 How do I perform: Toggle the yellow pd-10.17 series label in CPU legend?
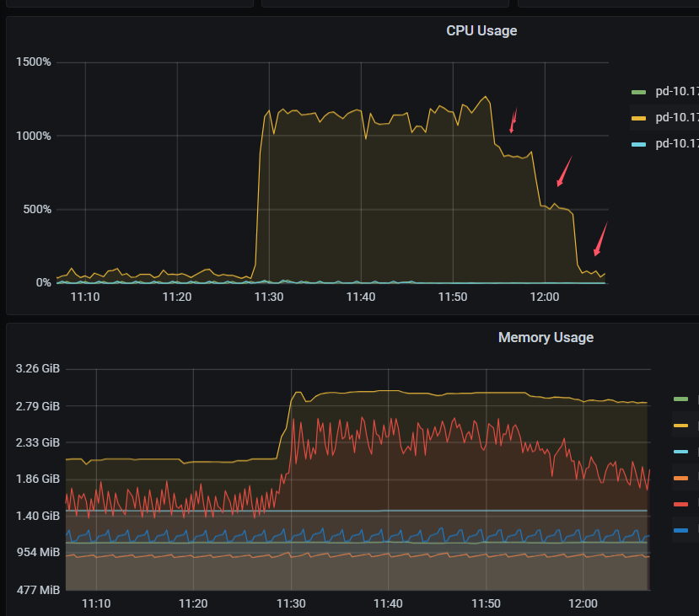(677, 117)
